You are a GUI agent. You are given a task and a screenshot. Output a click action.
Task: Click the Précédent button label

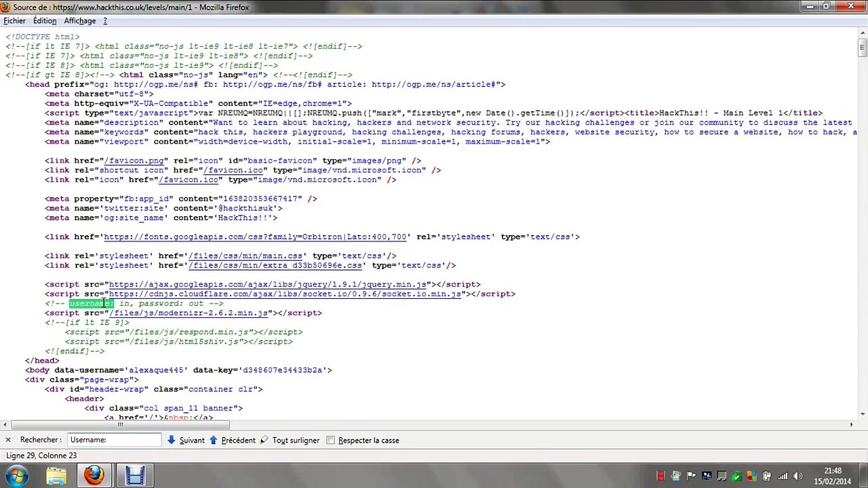[238, 441]
